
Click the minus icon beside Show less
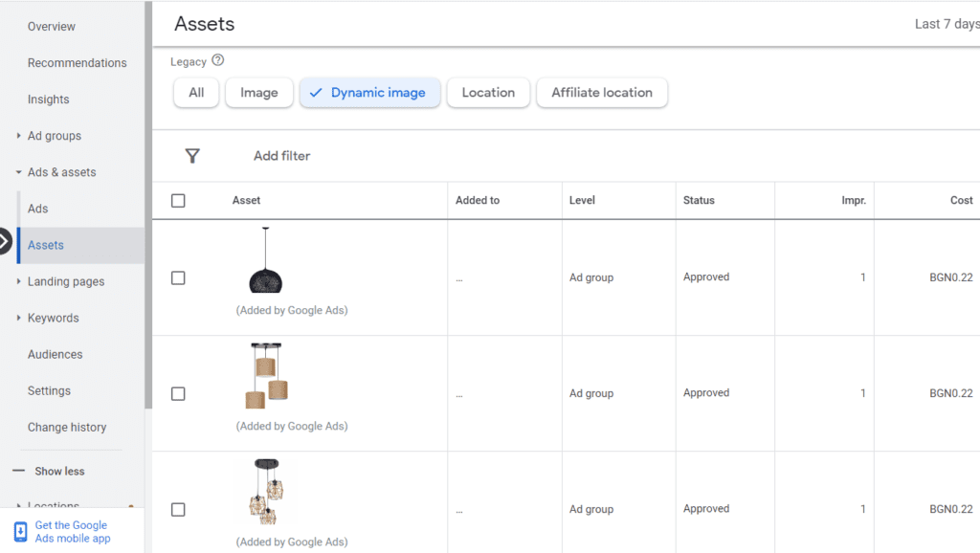[17, 470]
